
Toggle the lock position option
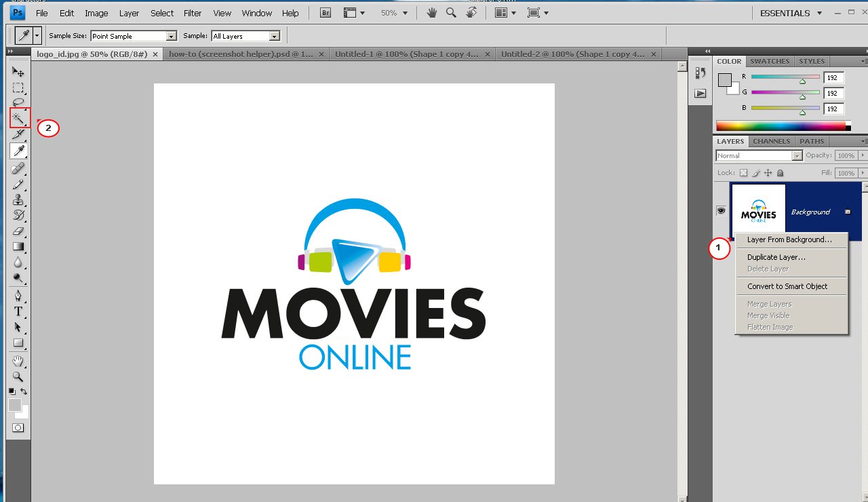point(768,173)
